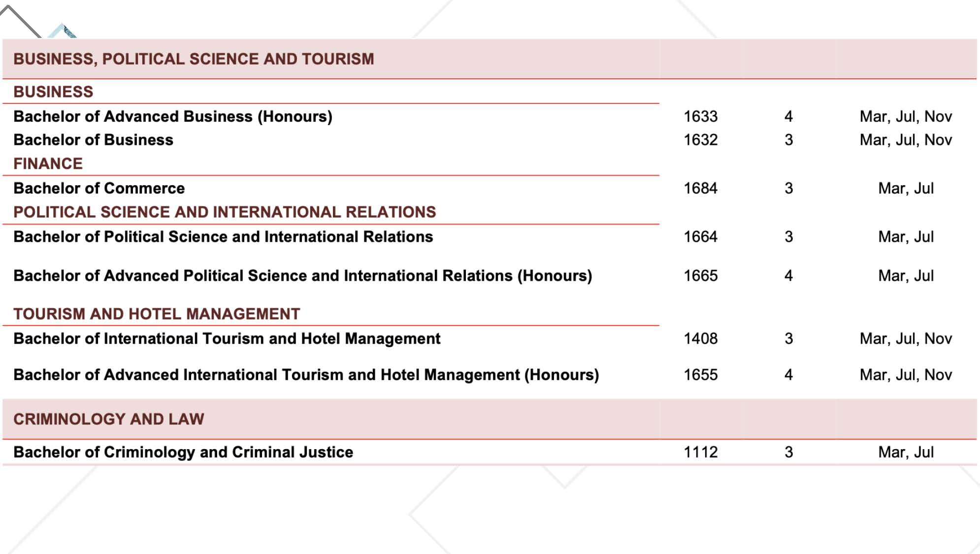
Task: Click course code 1684
Action: (700, 189)
